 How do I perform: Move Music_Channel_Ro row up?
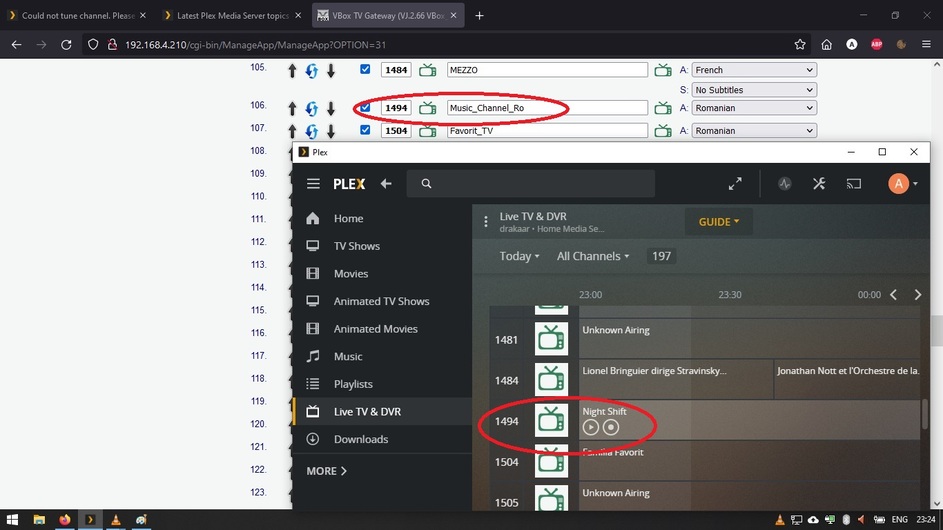coord(292,108)
